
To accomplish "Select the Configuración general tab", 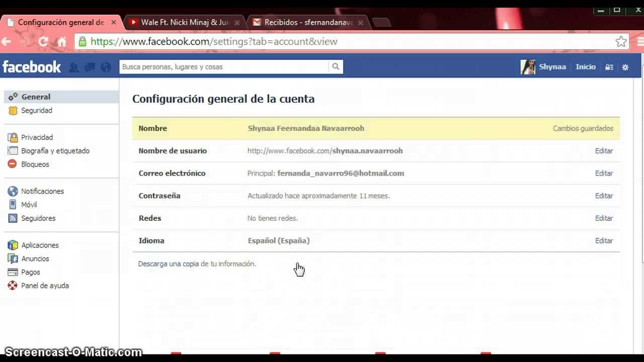I will (x=60, y=22).
